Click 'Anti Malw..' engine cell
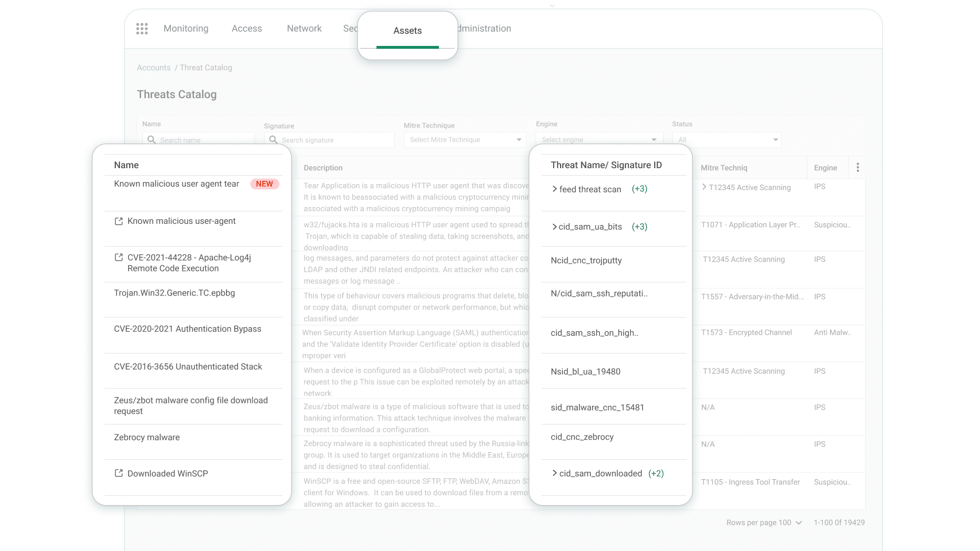 tap(833, 332)
